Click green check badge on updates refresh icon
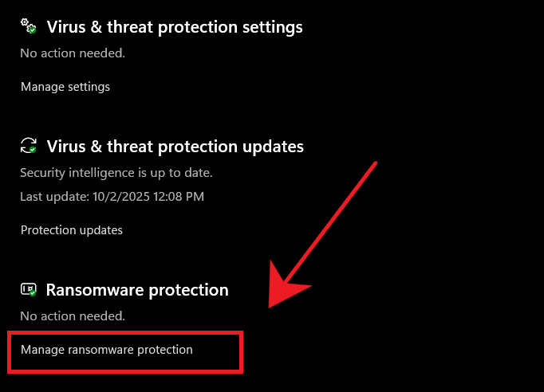Image resolution: width=544 pixels, height=392 pixels. point(33,150)
